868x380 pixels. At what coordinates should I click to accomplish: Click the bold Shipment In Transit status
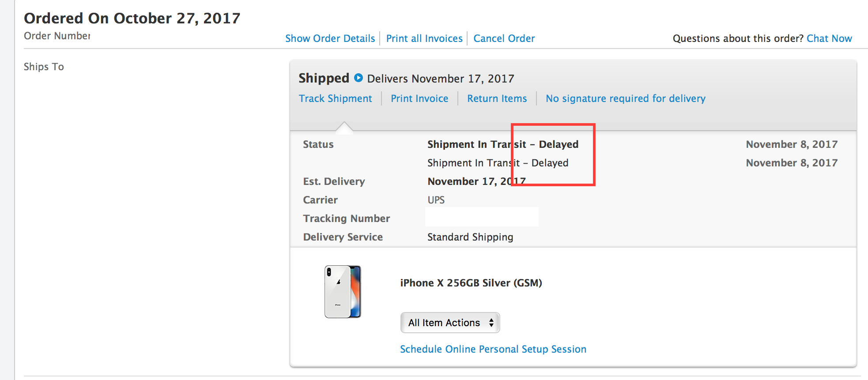click(502, 144)
